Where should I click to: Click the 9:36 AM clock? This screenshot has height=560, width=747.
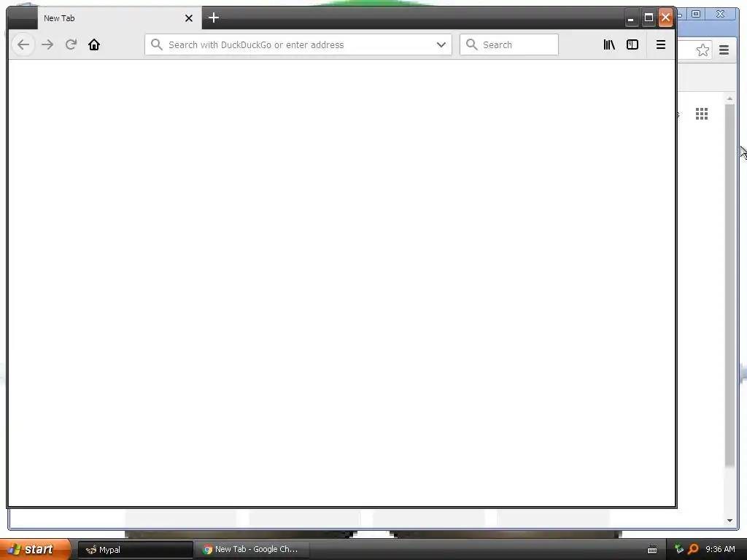click(720, 549)
